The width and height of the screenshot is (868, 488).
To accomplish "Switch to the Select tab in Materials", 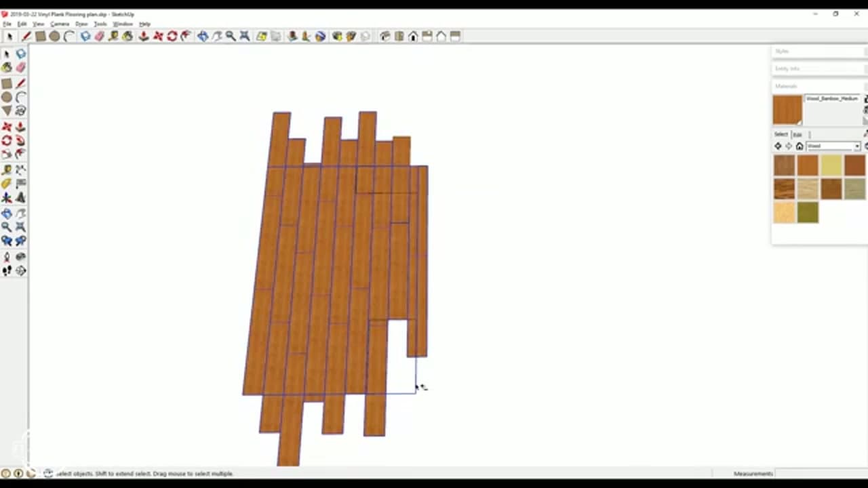I will 781,134.
